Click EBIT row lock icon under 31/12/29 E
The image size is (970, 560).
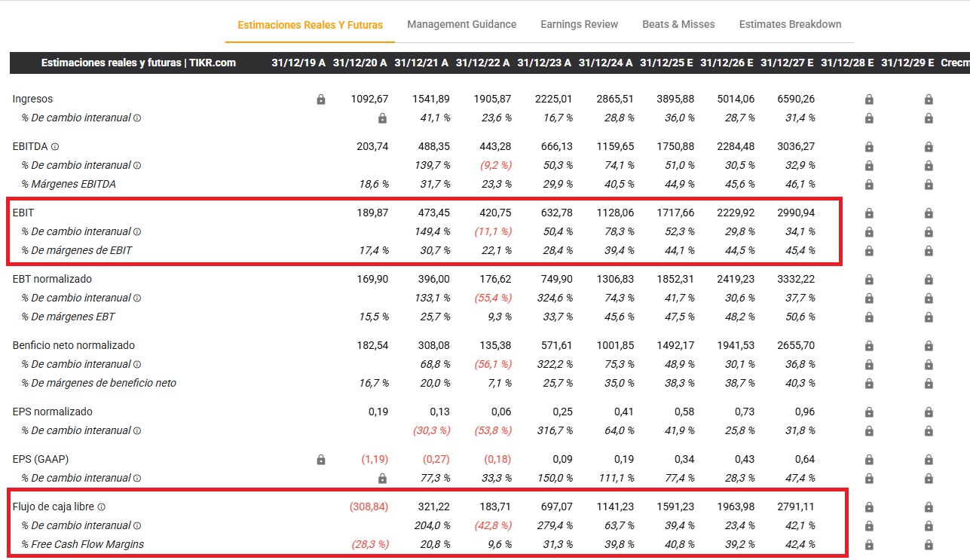tap(929, 213)
